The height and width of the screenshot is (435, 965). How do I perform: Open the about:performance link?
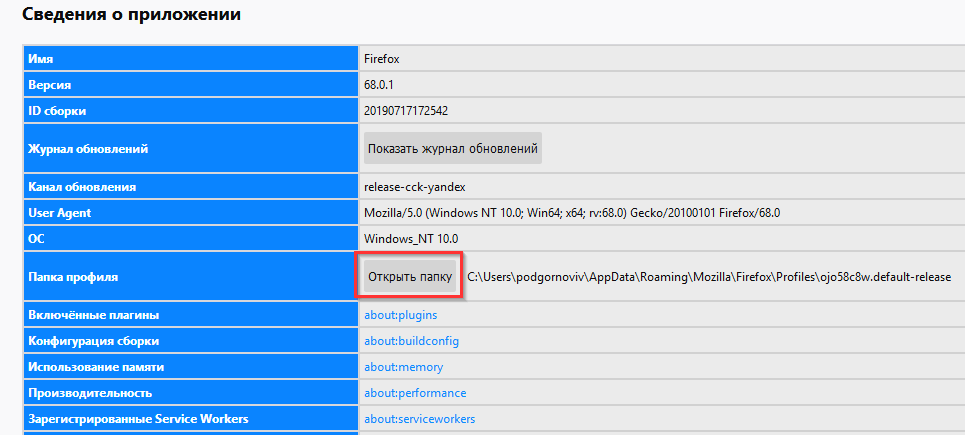415,393
